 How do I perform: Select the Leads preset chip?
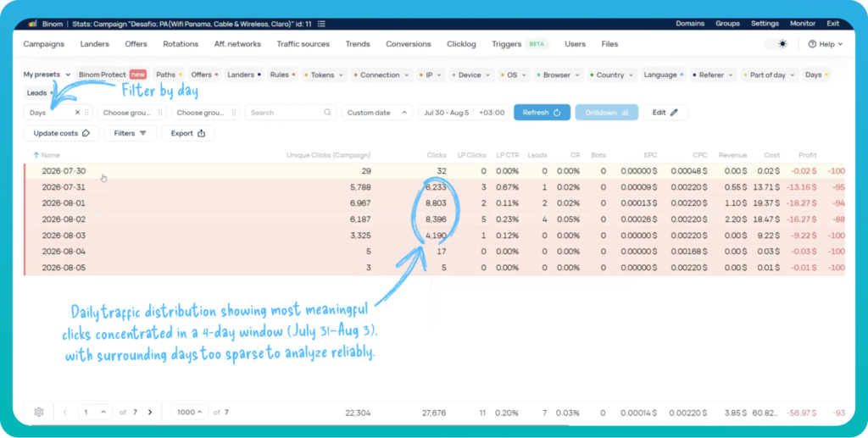pyautogui.click(x=40, y=93)
